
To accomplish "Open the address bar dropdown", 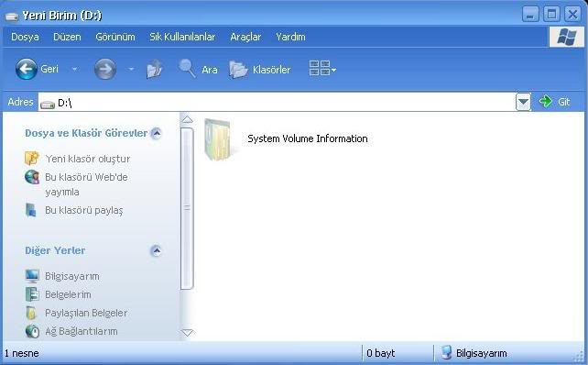I will coord(523,102).
